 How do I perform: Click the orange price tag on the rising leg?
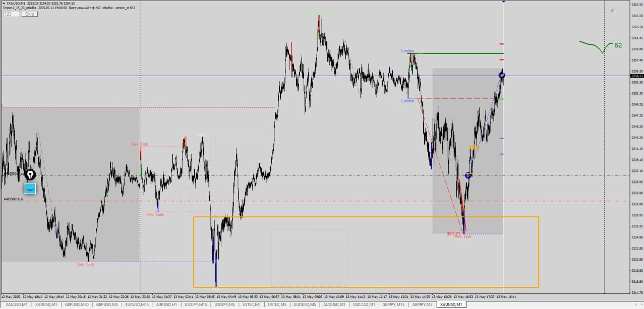(474, 148)
